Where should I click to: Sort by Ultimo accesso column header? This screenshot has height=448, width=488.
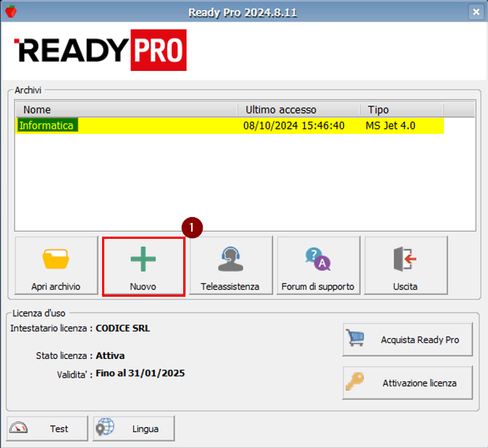299,109
